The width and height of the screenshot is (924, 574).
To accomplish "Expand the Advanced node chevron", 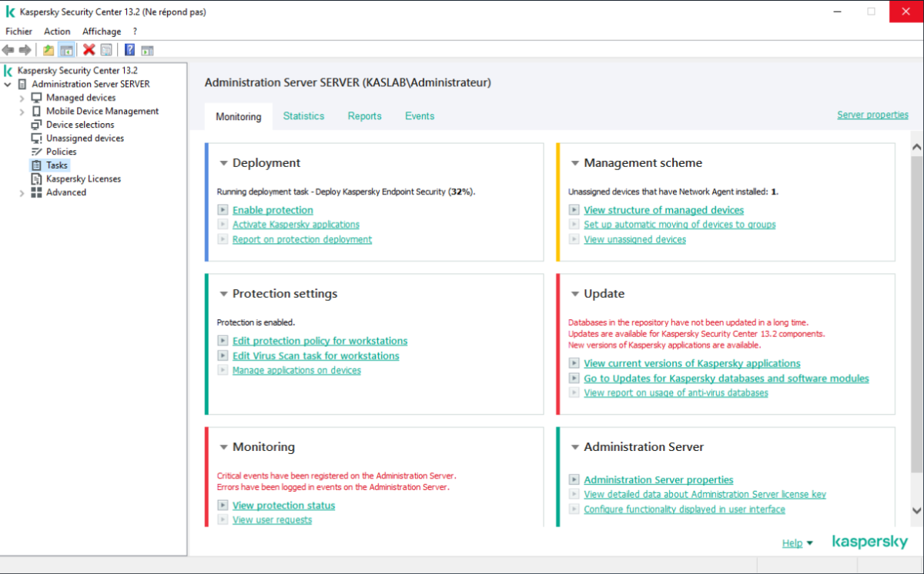I will coord(22,193).
